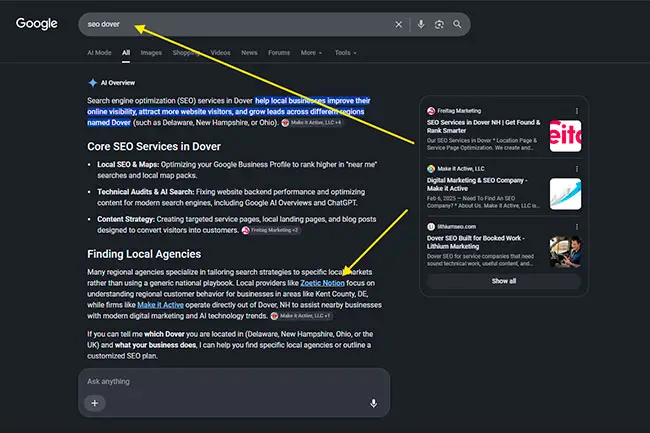
Task: Click the plus attachment button
Action: (95, 403)
